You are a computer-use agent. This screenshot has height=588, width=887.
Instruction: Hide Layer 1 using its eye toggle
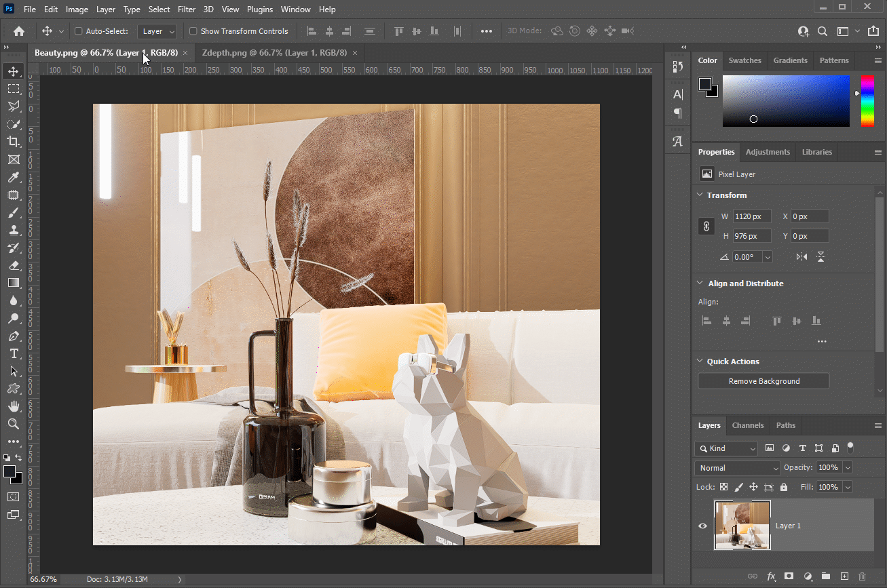pyautogui.click(x=702, y=526)
